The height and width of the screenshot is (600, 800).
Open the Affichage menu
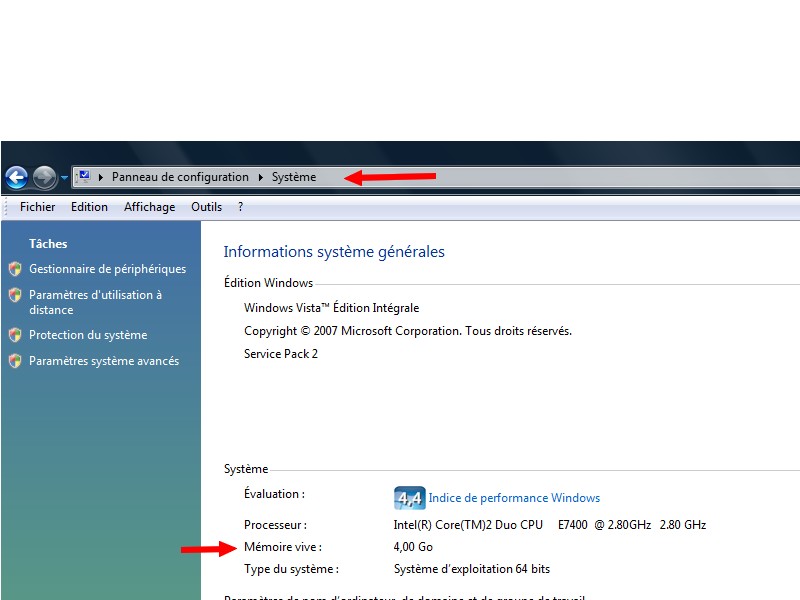click(149, 207)
